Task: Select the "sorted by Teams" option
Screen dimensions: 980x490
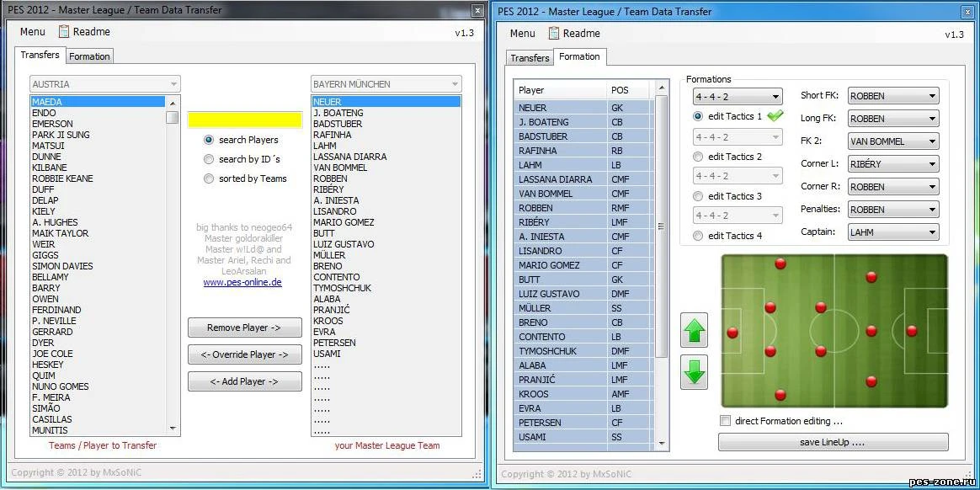Action: pyautogui.click(x=210, y=178)
